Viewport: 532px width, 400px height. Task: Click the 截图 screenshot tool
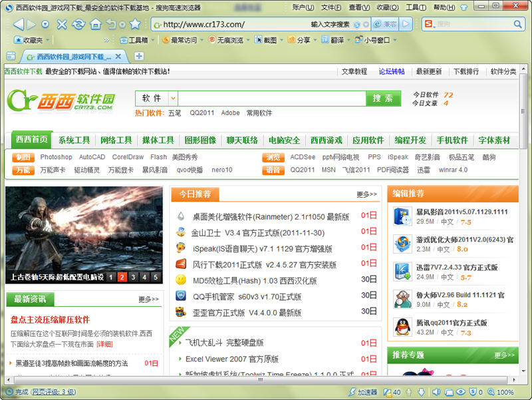click(265, 40)
